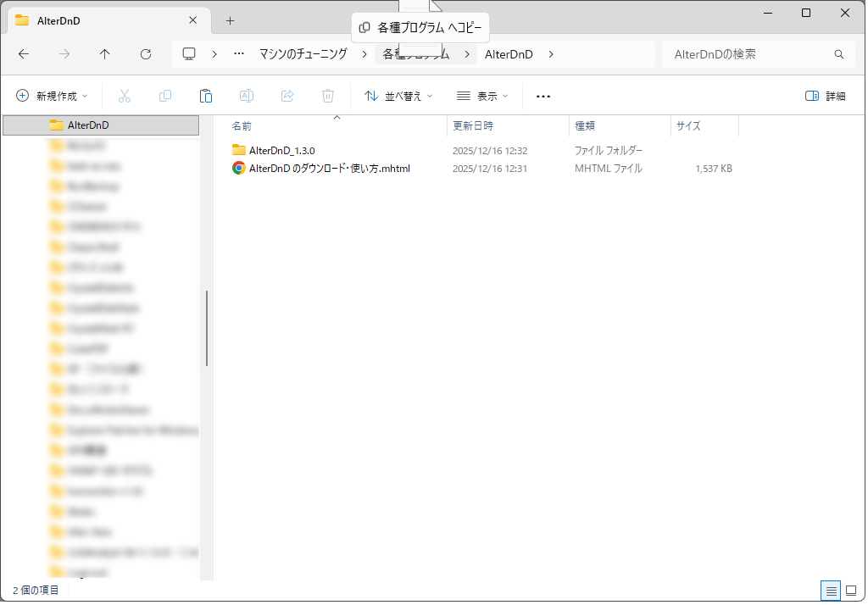Click the Paste clipboard icon
This screenshot has width=868, height=605.
(x=206, y=96)
